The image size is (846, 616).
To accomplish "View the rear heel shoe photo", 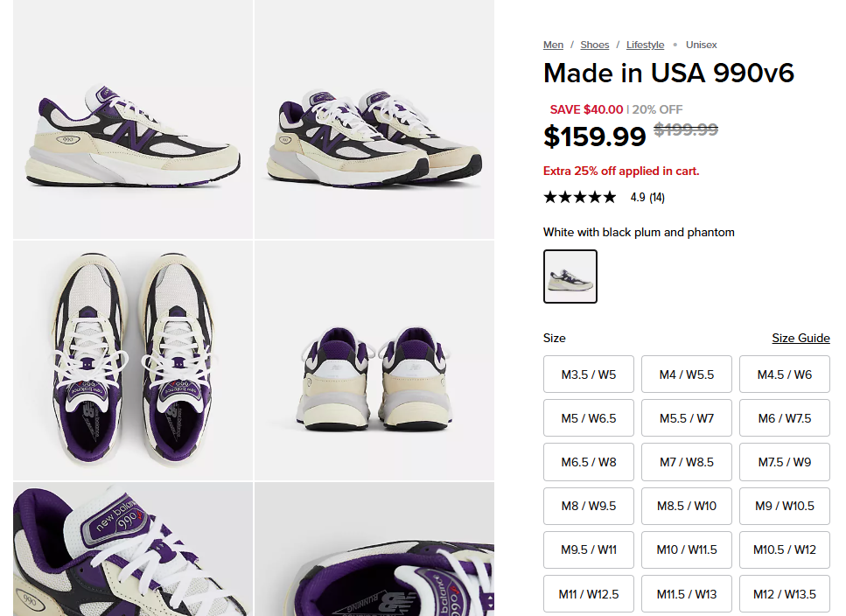I will (374, 360).
